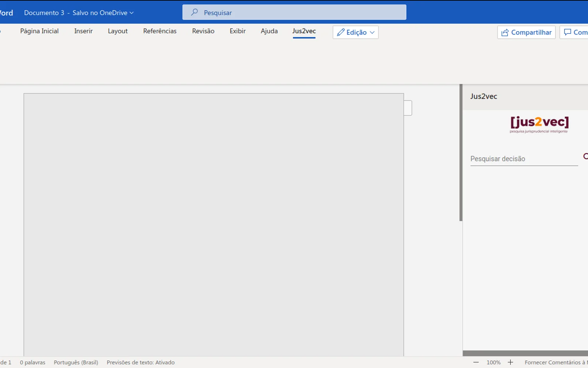Expand the document title dropdown chevron
The height and width of the screenshot is (368, 588).
pyautogui.click(x=132, y=13)
